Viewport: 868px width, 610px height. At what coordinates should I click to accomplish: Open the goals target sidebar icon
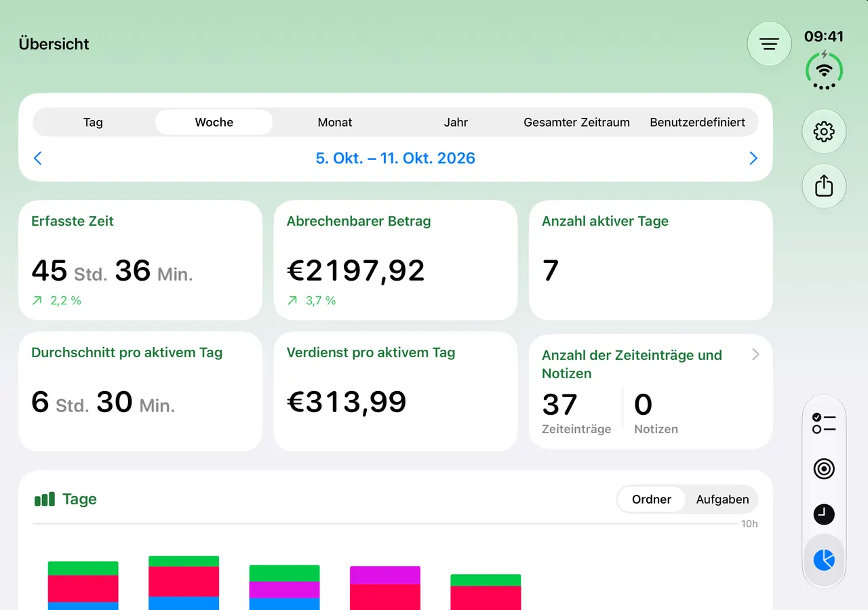(824, 468)
